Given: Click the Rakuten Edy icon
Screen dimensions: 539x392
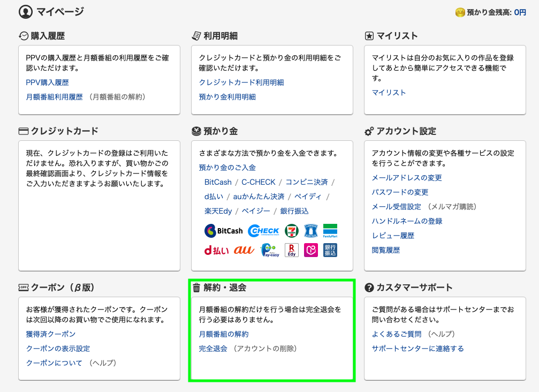Looking at the screenshot, I should coord(292,250).
